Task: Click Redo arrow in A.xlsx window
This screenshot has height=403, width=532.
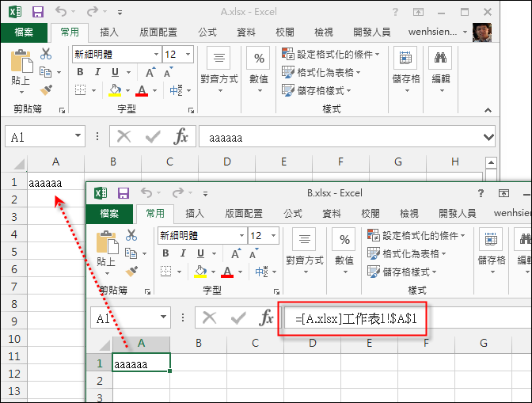Action: (x=93, y=12)
